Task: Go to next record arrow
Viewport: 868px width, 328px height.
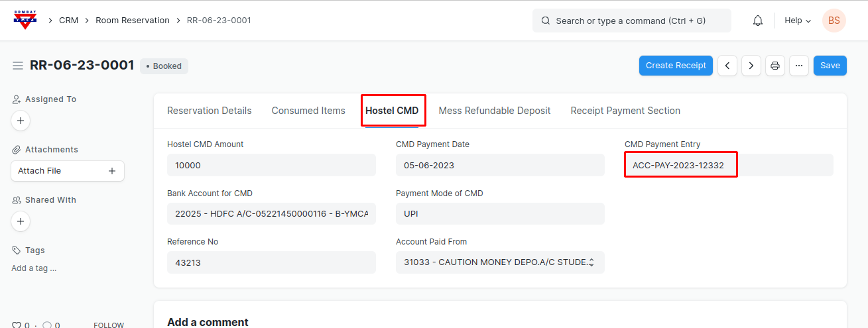Action: pyautogui.click(x=751, y=66)
